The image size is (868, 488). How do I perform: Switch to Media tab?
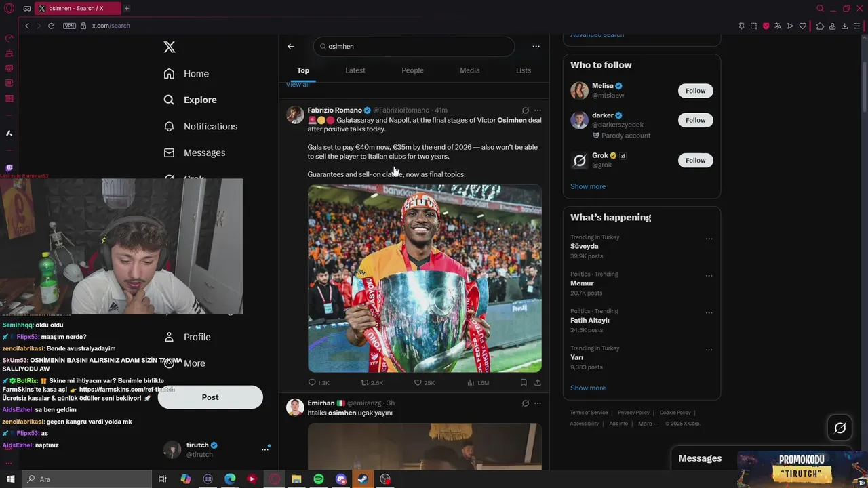pyautogui.click(x=470, y=70)
